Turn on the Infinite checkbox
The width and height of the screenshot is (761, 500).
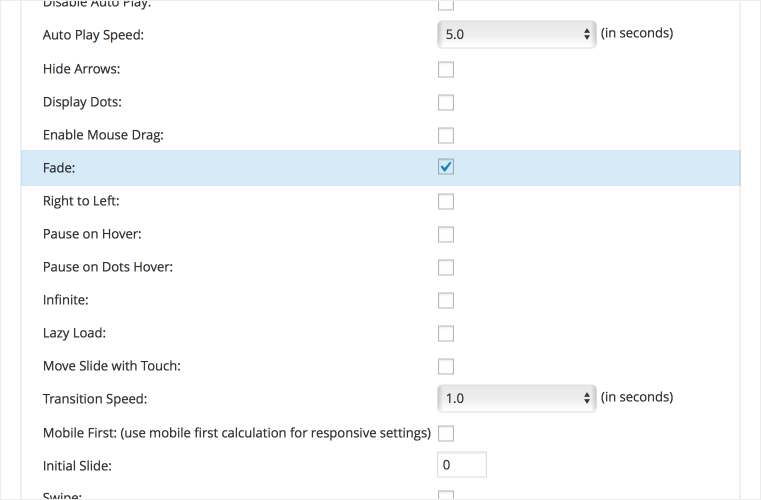click(x=446, y=300)
